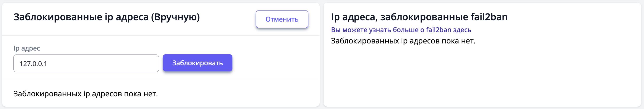Click the word "(Вручную)" in the left heading
The width and height of the screenshot is (644, 109).
click(175, 17)
